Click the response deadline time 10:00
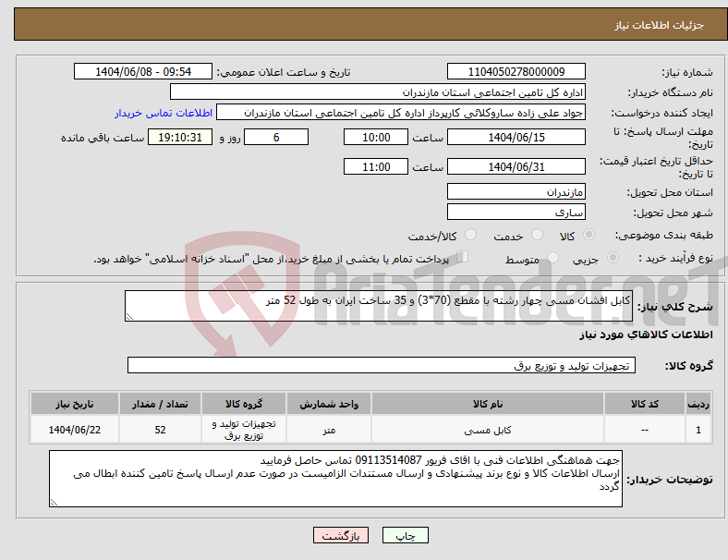This screenshot has height=560, width=728. click(376, 137)
